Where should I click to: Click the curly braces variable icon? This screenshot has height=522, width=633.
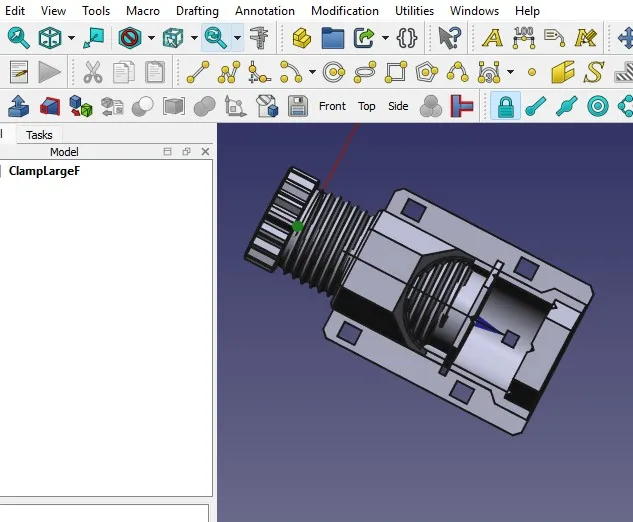(407, 38)
